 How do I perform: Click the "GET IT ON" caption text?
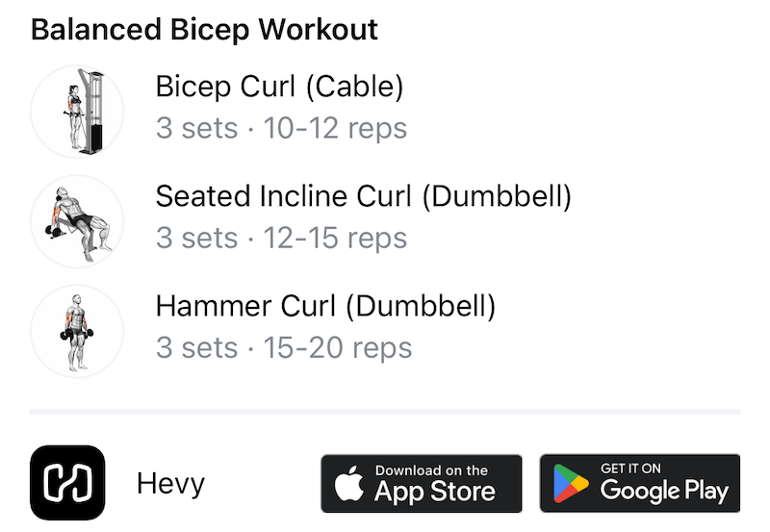coord(630,469)
